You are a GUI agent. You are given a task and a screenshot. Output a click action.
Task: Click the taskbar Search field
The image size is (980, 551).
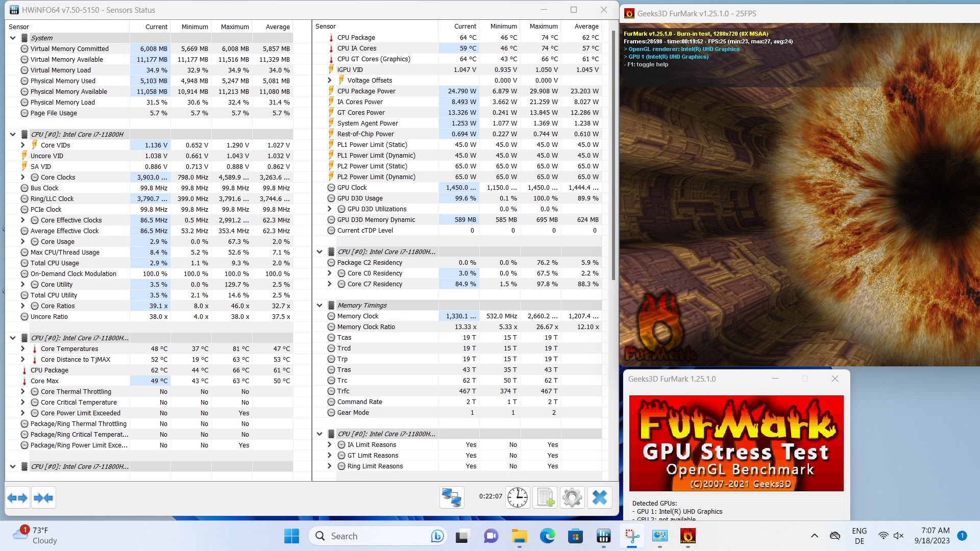(x=378, y=536)
